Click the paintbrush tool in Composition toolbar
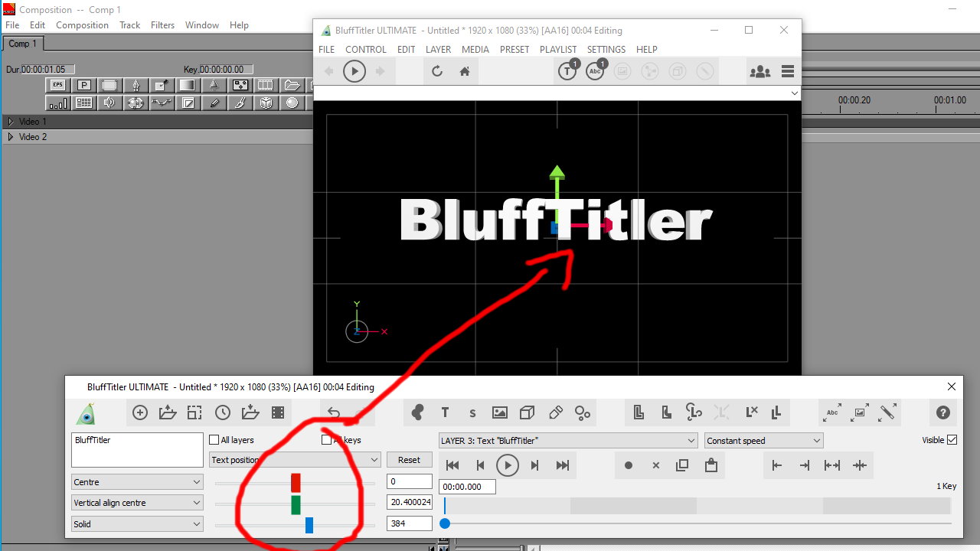 240,103
